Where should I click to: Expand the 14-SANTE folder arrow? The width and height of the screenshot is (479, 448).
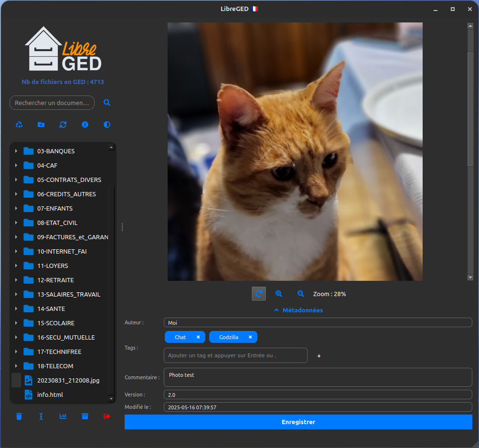(16, 309)
